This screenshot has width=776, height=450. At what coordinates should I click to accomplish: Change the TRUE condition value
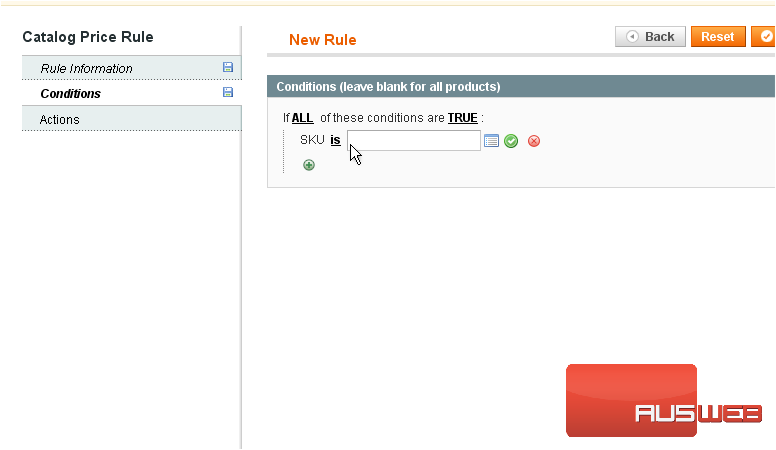(x=462, y=118)
